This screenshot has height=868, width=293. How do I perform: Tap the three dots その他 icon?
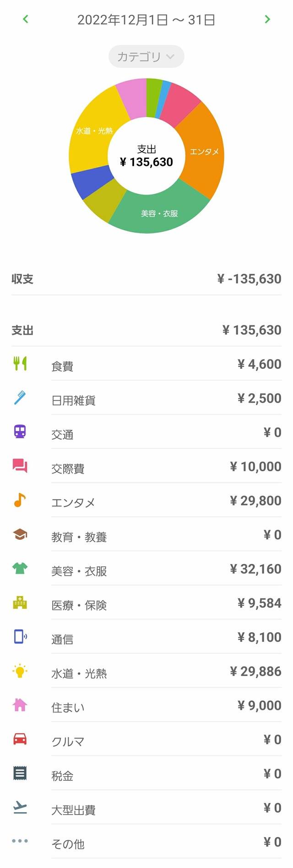click(x=20, y=841)
